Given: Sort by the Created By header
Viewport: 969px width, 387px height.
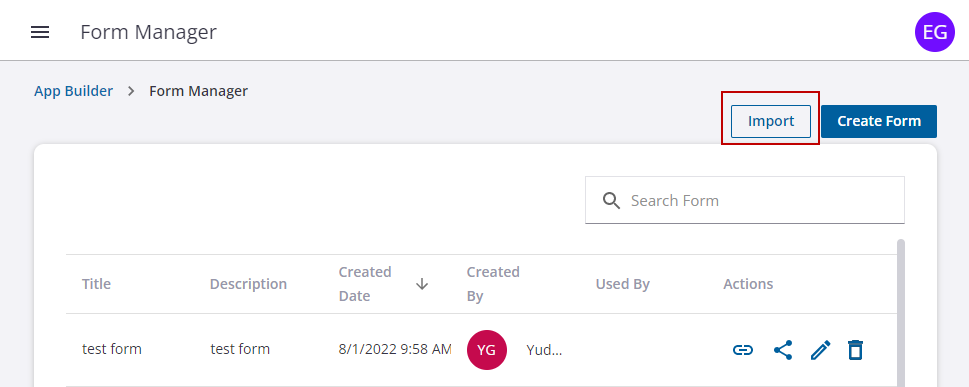Looking at the screenshot, I should click(x=493, y=284).
